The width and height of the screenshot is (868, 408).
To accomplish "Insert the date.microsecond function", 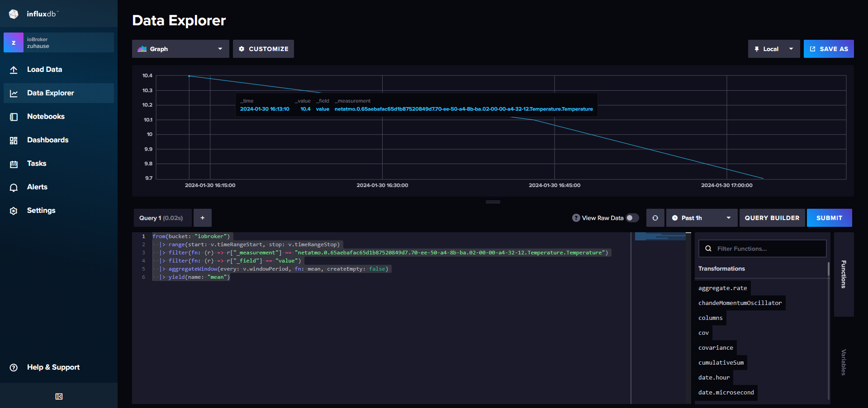I will 726,393.
